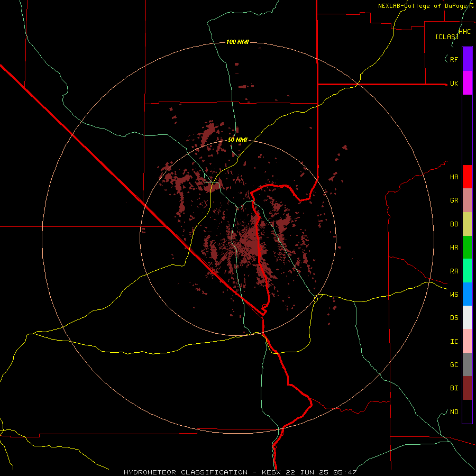This screenshot has width=476, height=476.
Task: Click the RA light green swatch
Action: tap(467, 271)
